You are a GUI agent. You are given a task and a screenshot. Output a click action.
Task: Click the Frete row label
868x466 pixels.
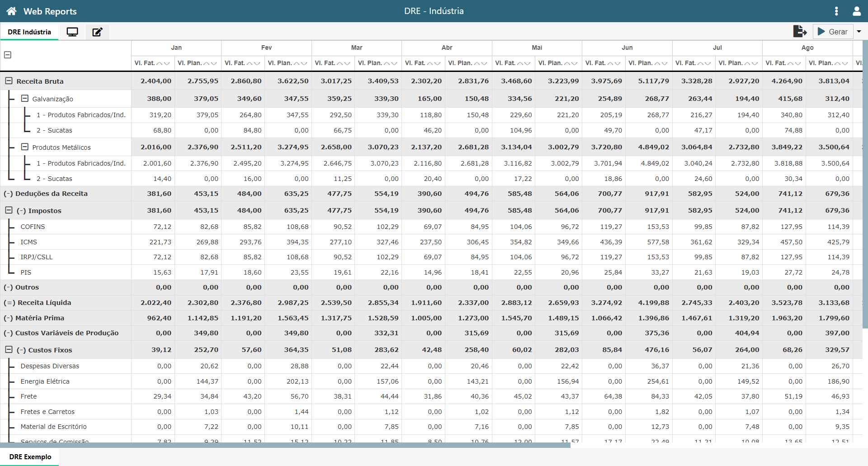click(28, 396)
